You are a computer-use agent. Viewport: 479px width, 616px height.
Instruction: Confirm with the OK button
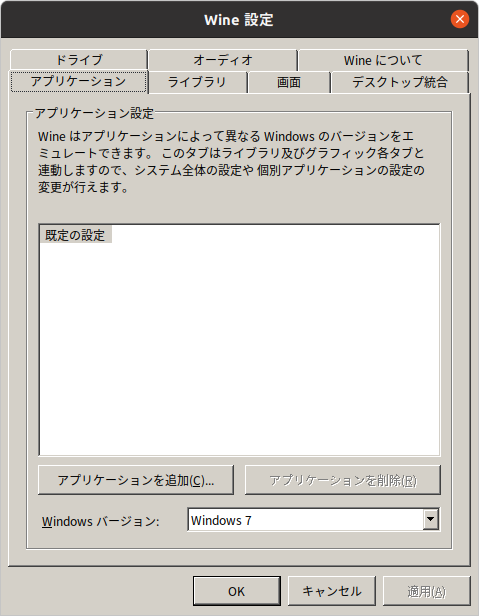tap(237, 591)
